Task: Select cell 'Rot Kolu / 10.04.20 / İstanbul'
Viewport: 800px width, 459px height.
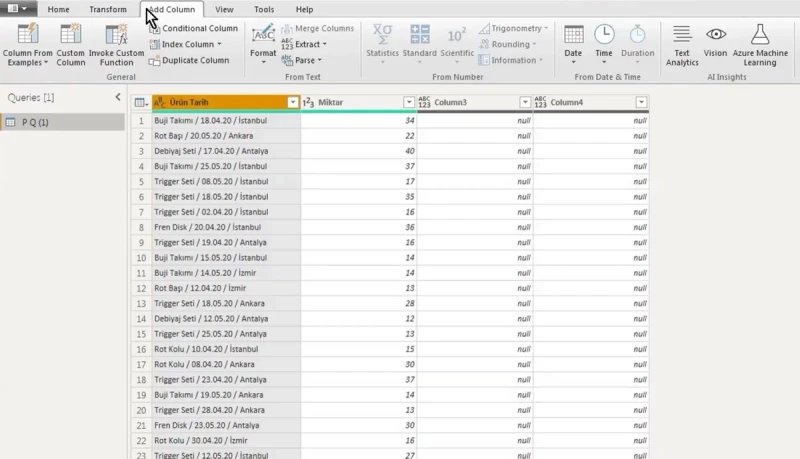Action: pyautogui.click(x=226, y=349)
